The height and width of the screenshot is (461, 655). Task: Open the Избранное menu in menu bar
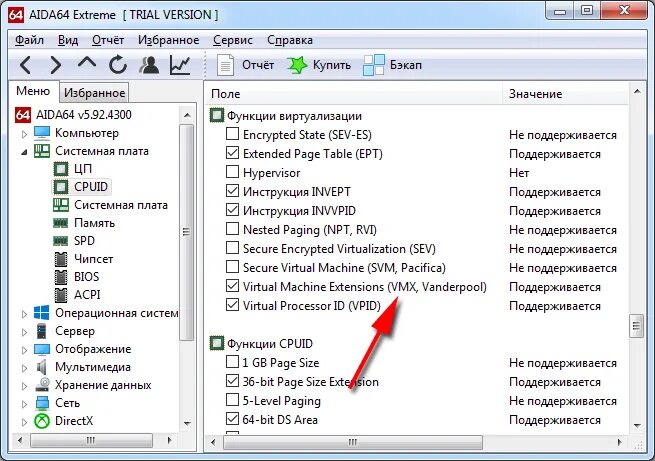168,40
